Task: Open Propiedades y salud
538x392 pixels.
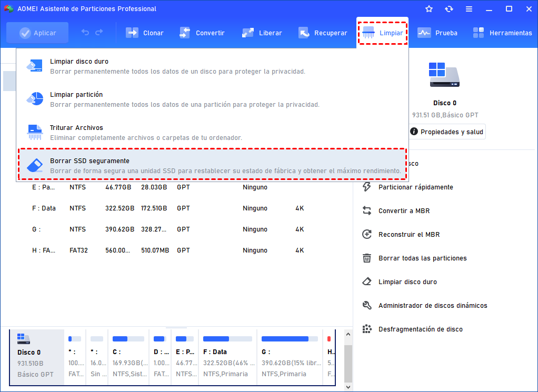Action: click(x=446, y=132)
